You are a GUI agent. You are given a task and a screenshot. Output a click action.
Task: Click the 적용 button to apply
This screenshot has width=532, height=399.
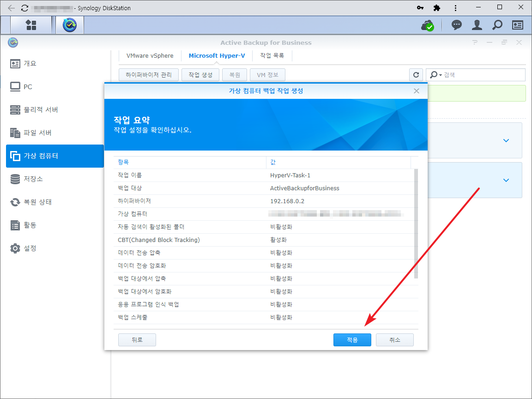tap(352, 339)
